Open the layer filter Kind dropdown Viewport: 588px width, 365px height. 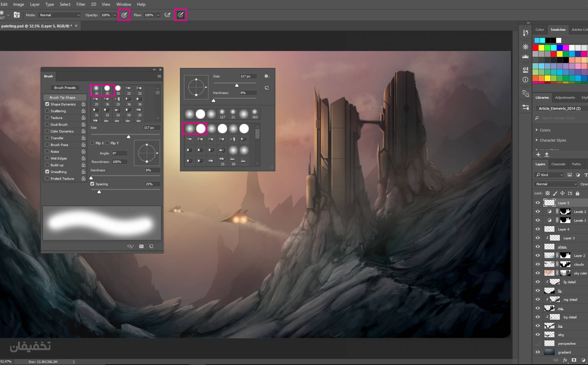tap(549, 175)
